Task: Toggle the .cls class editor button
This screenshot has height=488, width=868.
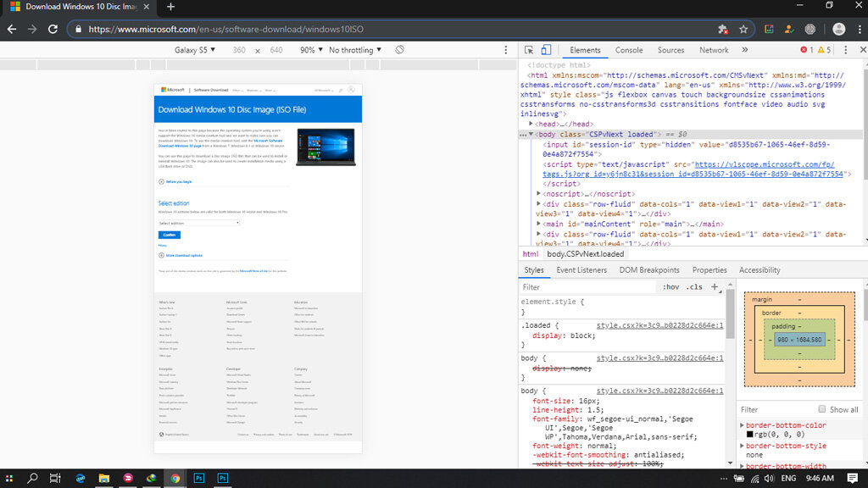Action: click(694, 287)
